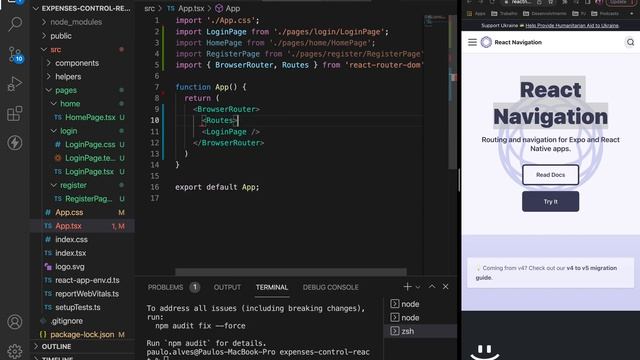Open the Search view in activity bar

click(x=15, y=24)
